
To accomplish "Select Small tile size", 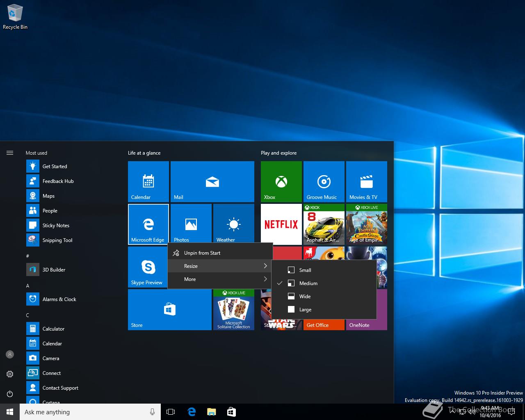I will [x=324, y=270].
